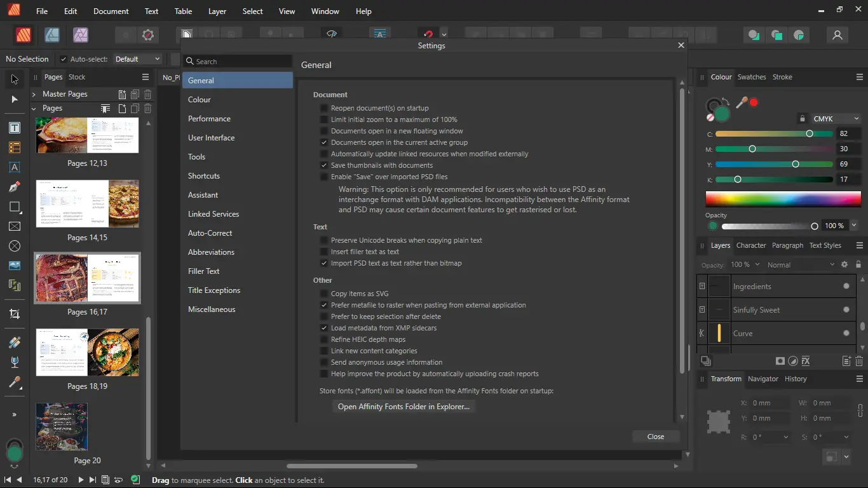Delete layer with the Layers trash icon

(859, 361)
